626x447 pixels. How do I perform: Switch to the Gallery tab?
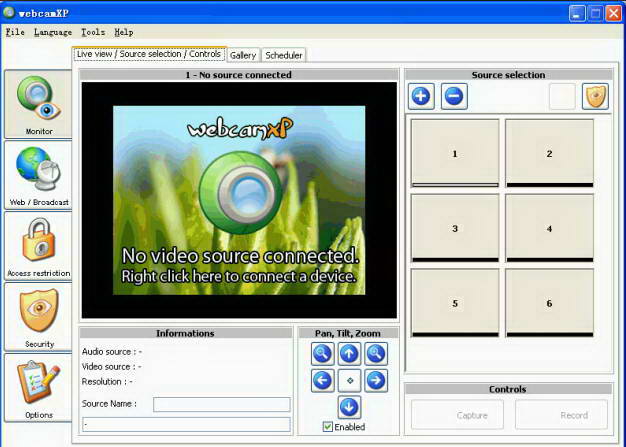coord(243,55)
